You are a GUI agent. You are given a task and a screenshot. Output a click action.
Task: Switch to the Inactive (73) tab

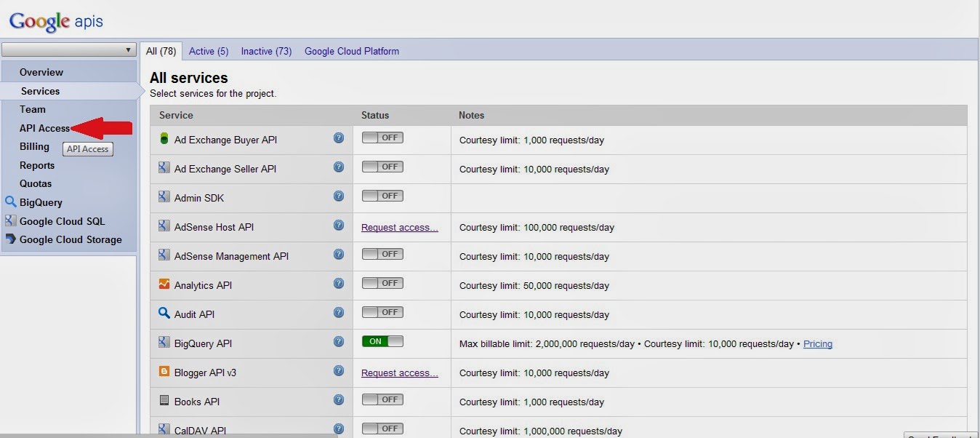click(266, 52)
